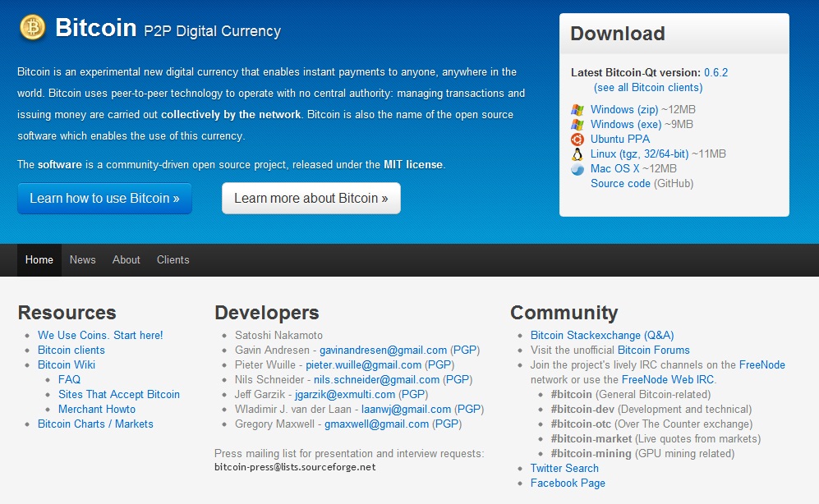This screenshot has height=504, width=819.
Task: Click the Windows flag icon beside Windows (zip)
Action: click(577, 109)
